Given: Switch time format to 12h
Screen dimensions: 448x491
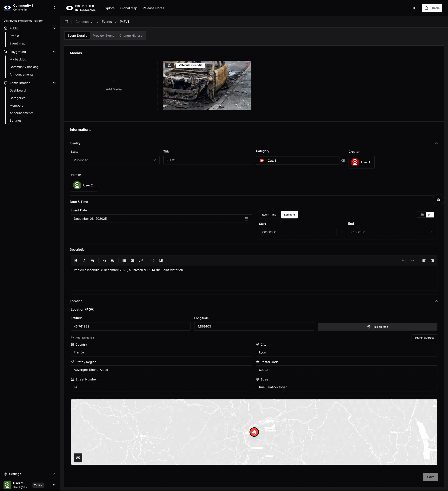Looking at the screenshot, I should [421, 215].
